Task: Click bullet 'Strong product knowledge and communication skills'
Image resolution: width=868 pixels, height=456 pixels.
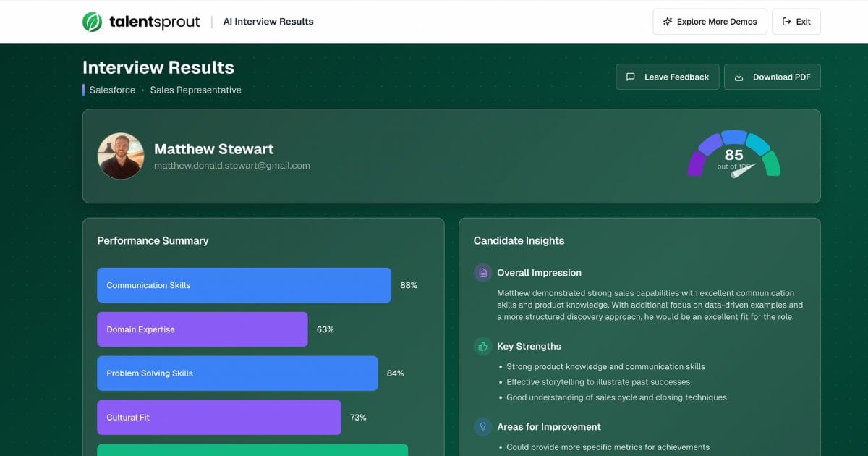Action: [x=605, y=367]
